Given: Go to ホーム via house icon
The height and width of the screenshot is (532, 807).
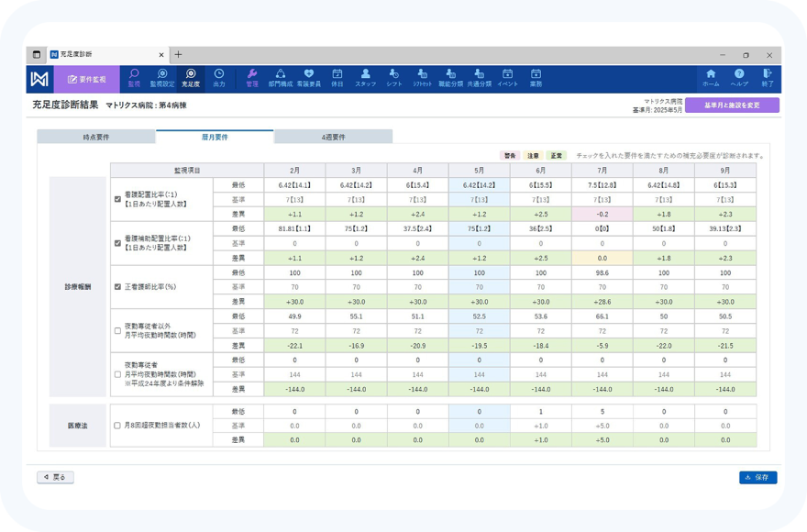Looking at the screenshot, I should 711,78.
